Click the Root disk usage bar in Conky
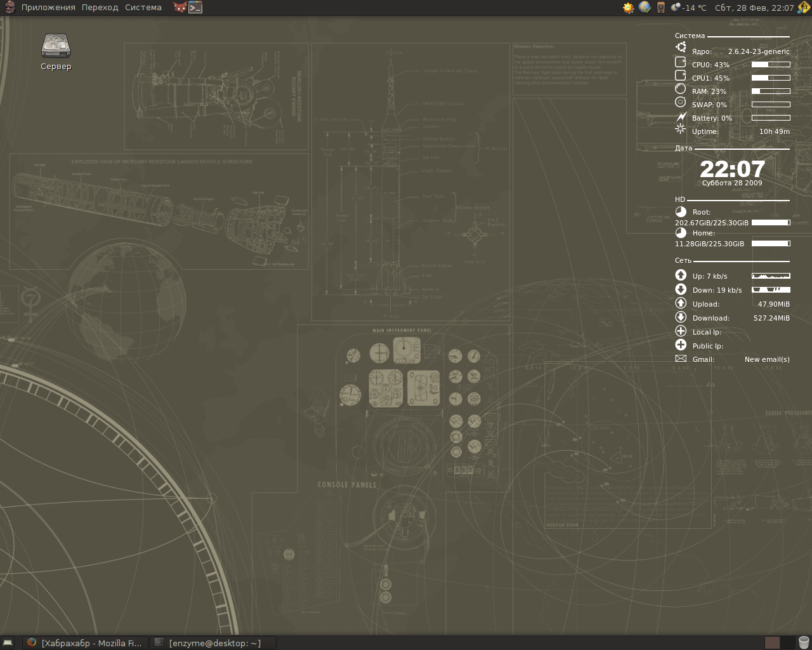812x650 pixels. point(770,222)
